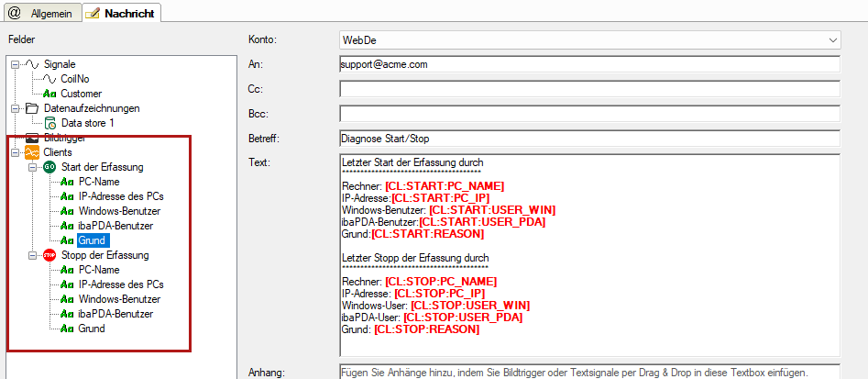Click the line 'Letzter Stopp der Erfassung durch'

416,258
